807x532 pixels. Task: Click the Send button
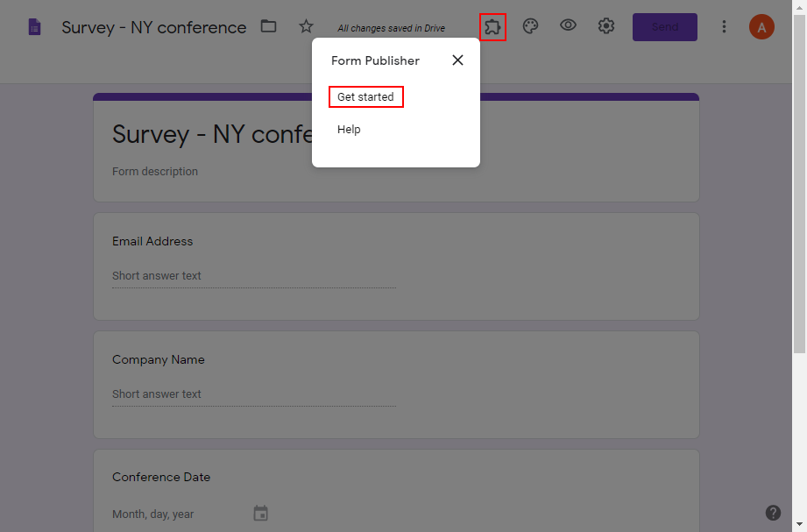click(x=664, y=27)
